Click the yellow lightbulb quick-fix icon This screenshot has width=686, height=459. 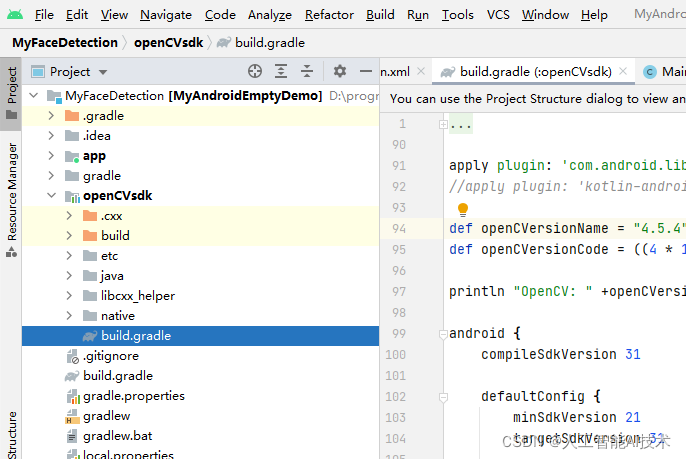[463, 210]
